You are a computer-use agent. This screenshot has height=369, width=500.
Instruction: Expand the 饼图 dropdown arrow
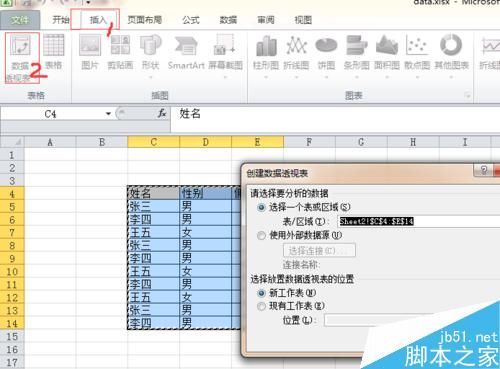click(x=326, y=77)
